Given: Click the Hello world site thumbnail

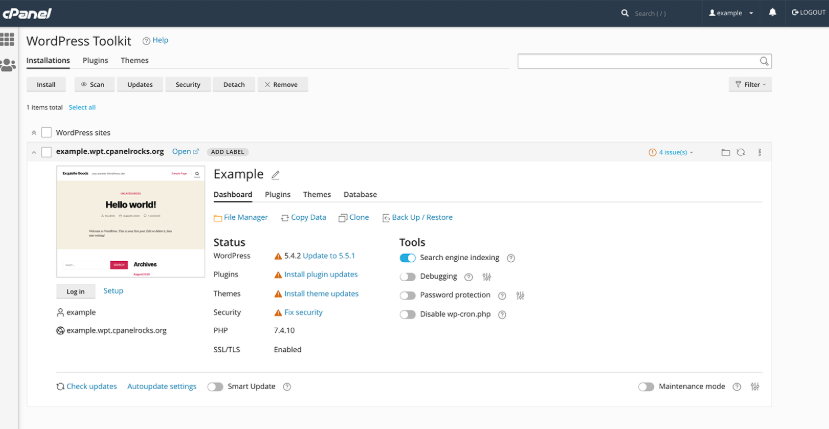Looking at the screenshot, I should 131,222.
